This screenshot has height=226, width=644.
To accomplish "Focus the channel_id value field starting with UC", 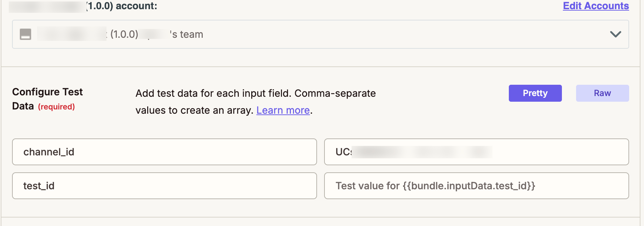I will 476,152.
